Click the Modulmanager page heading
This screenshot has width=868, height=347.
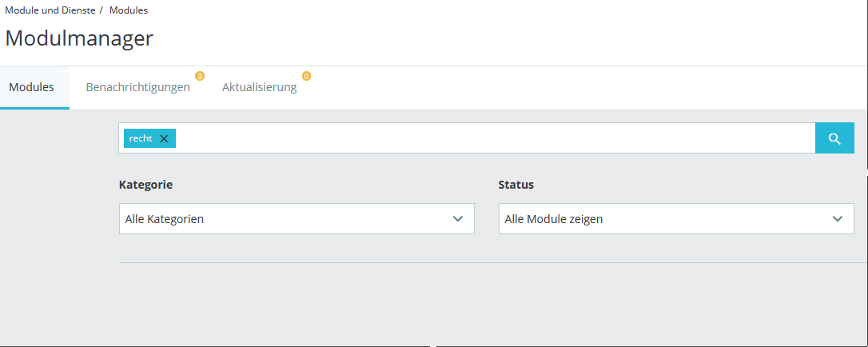tap(79, 38)
